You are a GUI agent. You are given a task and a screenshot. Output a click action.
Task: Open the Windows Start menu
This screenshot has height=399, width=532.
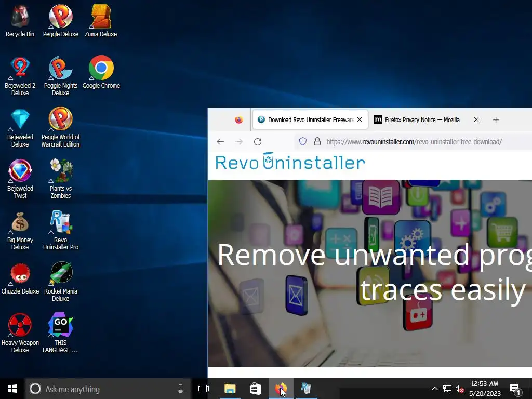[x=12, y=389]
